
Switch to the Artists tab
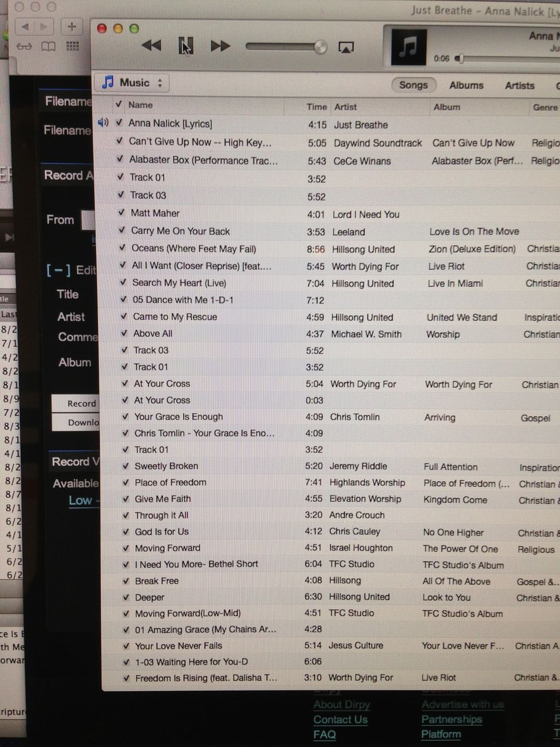tap(519, 85)
